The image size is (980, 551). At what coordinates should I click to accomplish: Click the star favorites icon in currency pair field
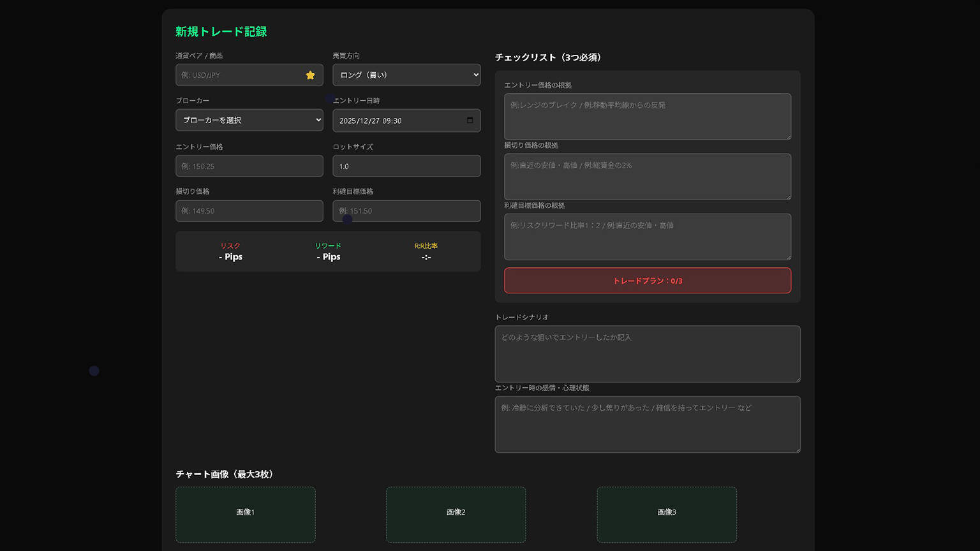(310, 75)
